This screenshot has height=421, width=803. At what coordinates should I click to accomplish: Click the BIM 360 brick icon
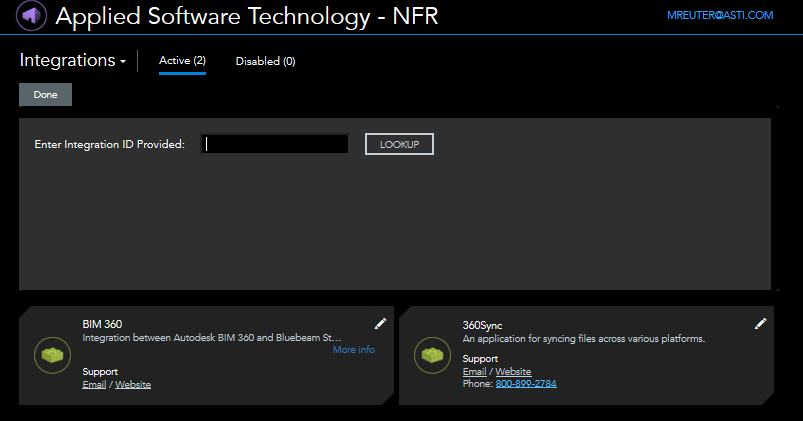51,354
